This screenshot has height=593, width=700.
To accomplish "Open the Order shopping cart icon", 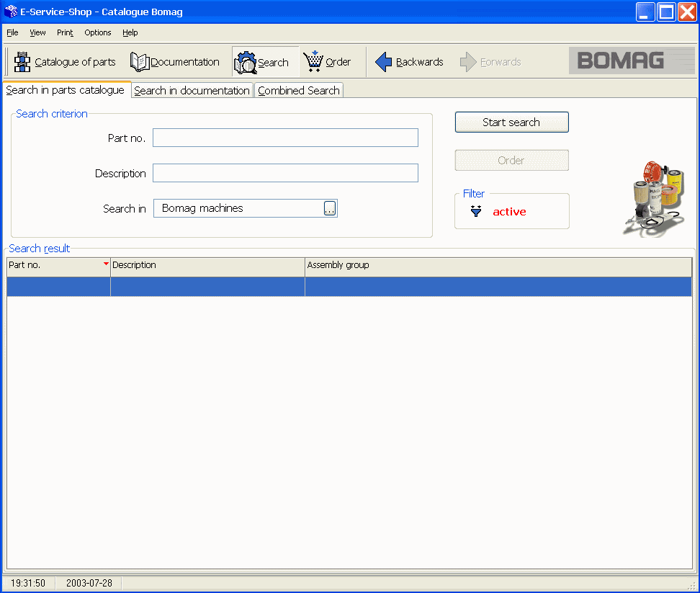I will click(313, 62).
